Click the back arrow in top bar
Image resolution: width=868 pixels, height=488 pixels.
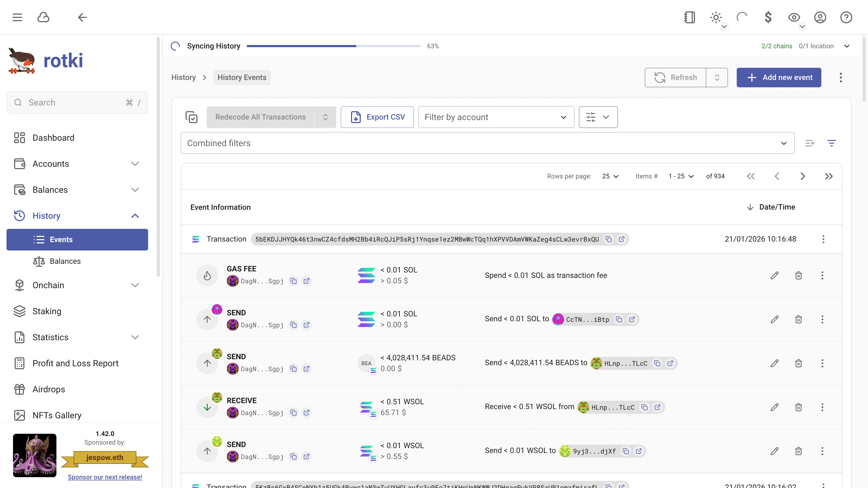82,17
